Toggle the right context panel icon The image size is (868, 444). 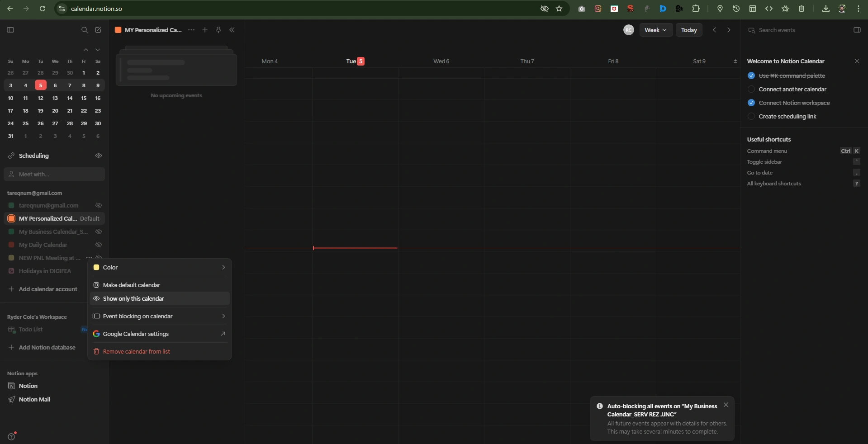(x=857, y=30)
